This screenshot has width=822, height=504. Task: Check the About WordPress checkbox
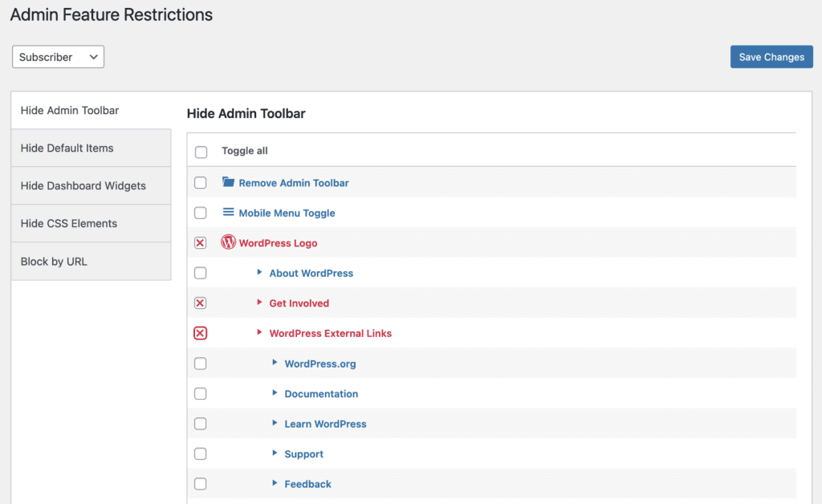pos(200,273)
